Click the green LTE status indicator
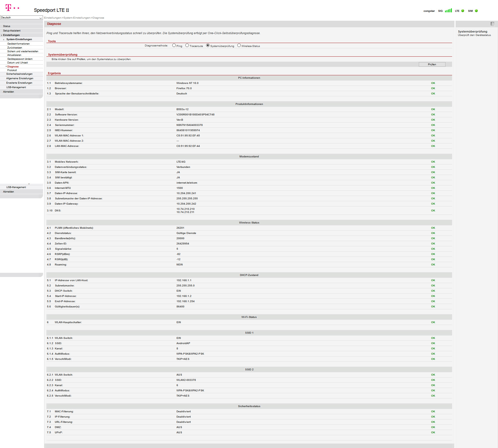The image size is (498, 448). pyautogui.click(x=463, y=11)
